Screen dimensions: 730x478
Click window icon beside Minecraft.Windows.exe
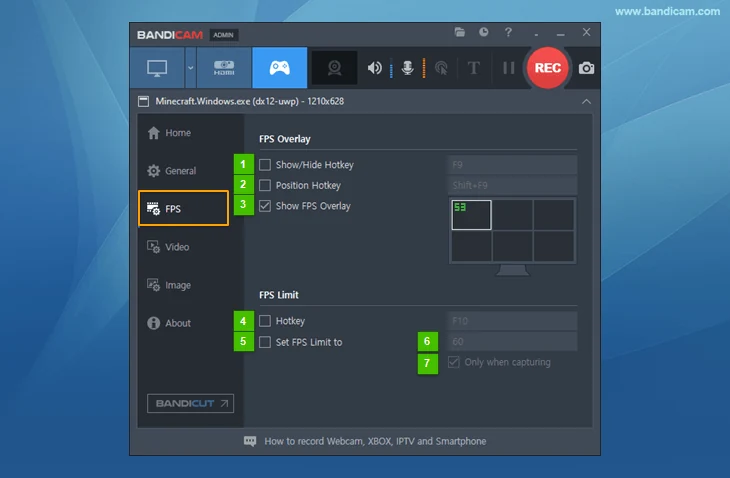(x=143, y=101)
